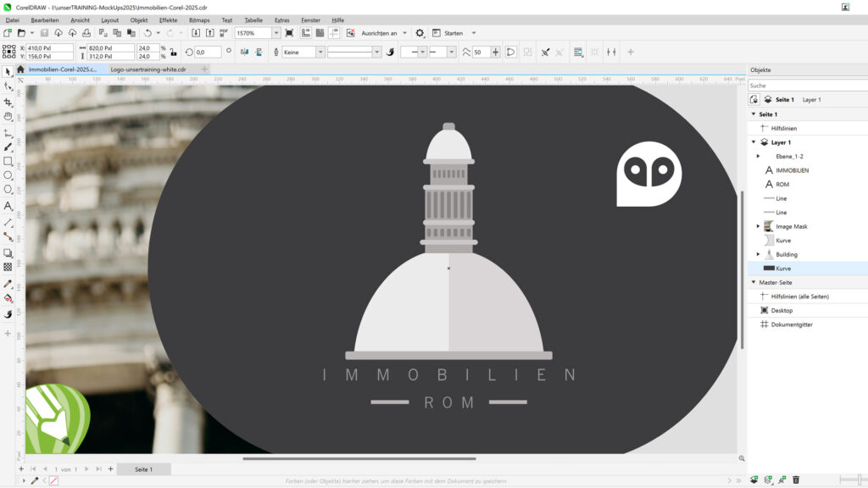Open the Datei menu
This screenshot has height=488, width=868.
pyautogui.click(x=12, y=20)
